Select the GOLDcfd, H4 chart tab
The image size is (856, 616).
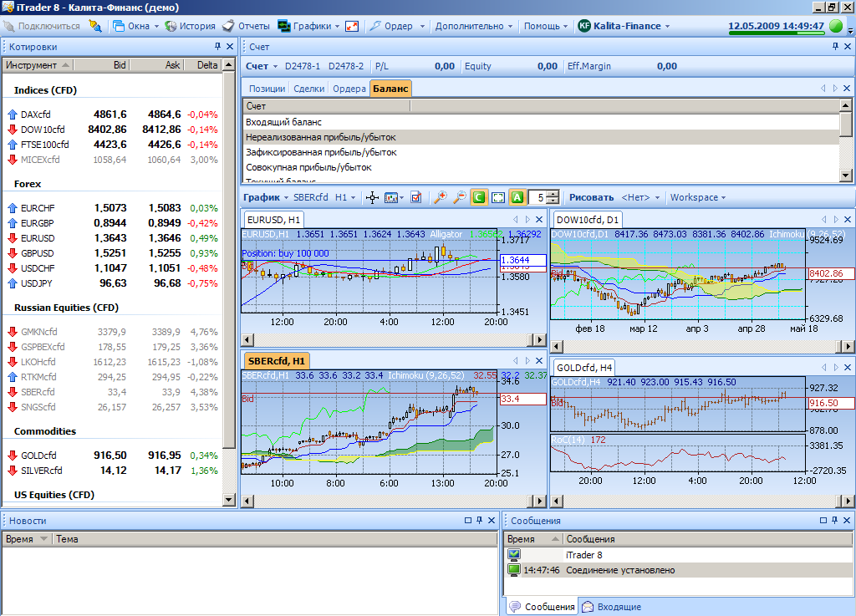tap(584, 368)
